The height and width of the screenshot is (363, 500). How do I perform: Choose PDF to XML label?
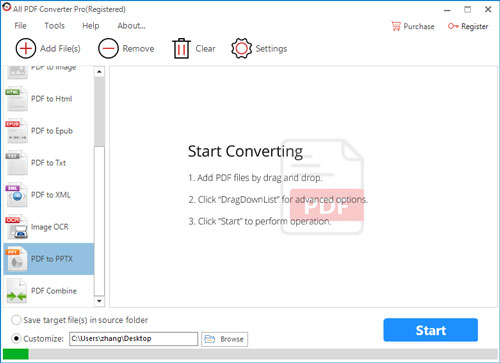coord(51,195)
